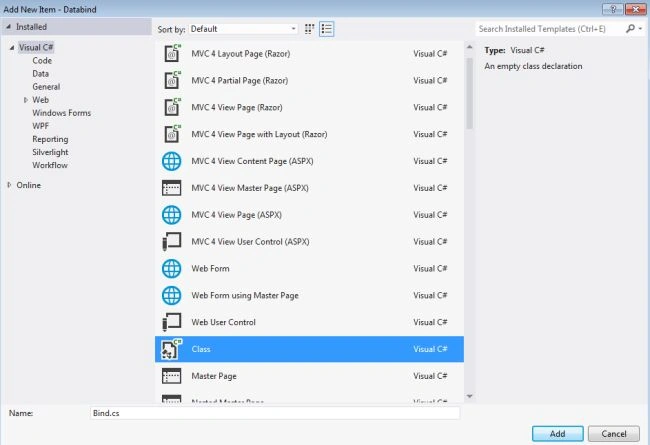Collapse the Installed section
This screenshot has width=650, height=445.
[8, 27]
